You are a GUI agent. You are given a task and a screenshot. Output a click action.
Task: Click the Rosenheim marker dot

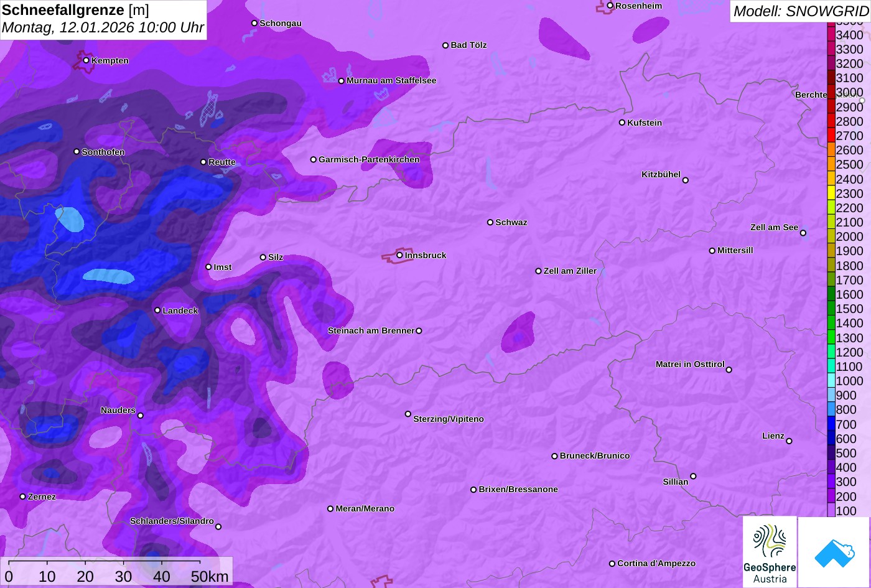point(610,6)
